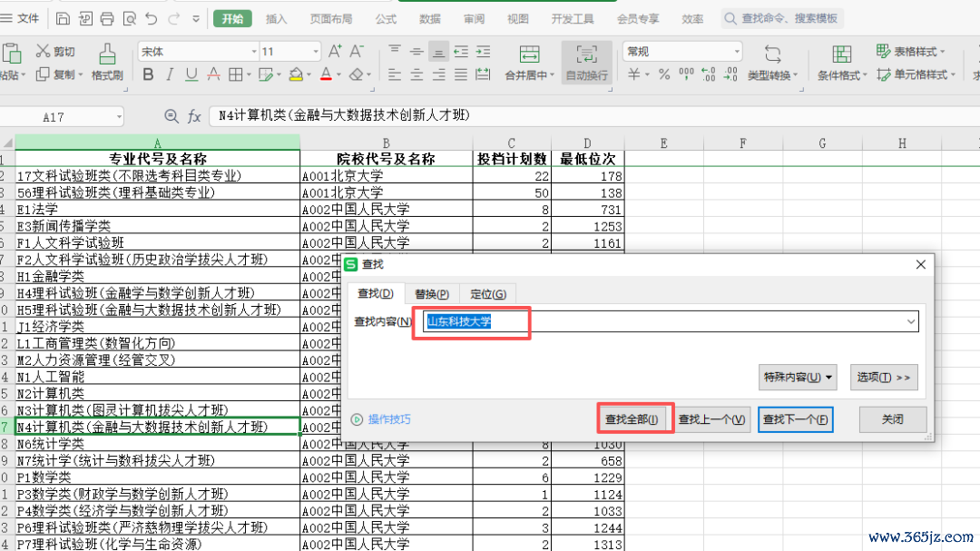Open font name dropdown showing 宋体
This screenshot has width=980, height=551.
tap(254, 51)
